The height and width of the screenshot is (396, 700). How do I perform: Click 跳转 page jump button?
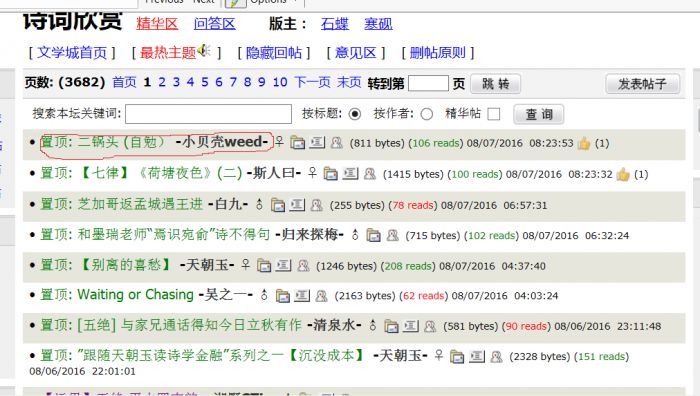[x=496, y=83]
